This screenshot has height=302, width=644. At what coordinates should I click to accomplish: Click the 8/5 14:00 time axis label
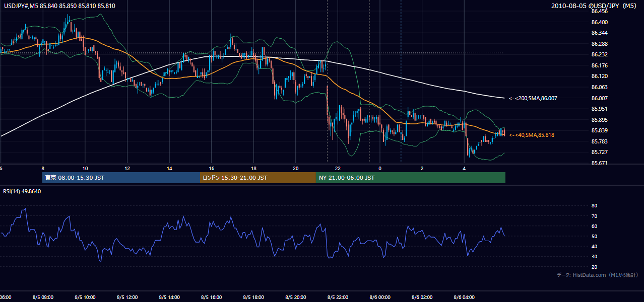pos(169,297)
